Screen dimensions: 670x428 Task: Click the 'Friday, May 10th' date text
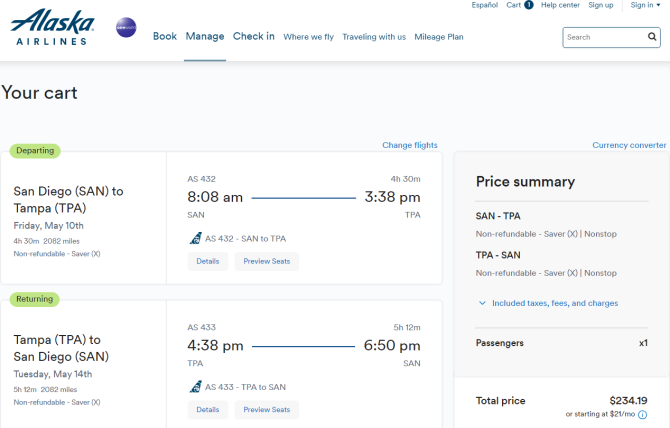tap(48, 226)
